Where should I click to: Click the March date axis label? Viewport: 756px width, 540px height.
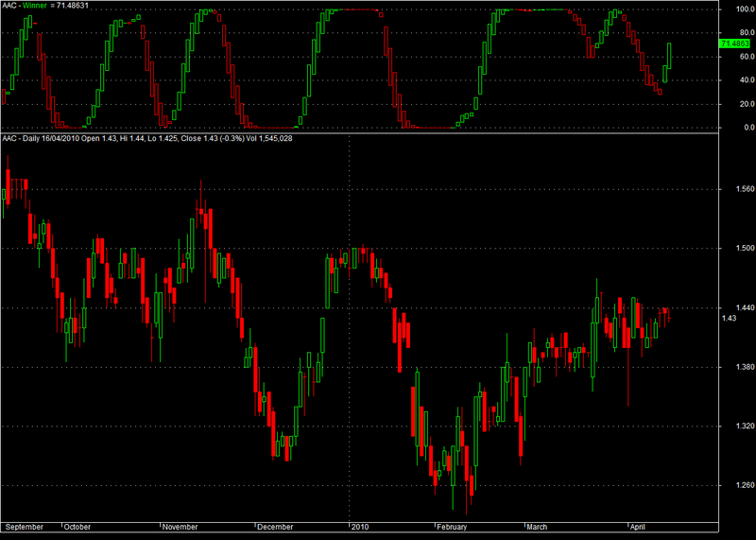537,527
